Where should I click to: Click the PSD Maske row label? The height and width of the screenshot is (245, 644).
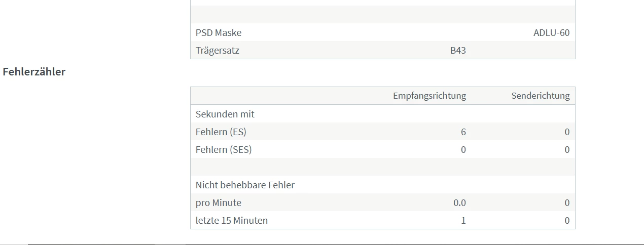coord(219,33)
